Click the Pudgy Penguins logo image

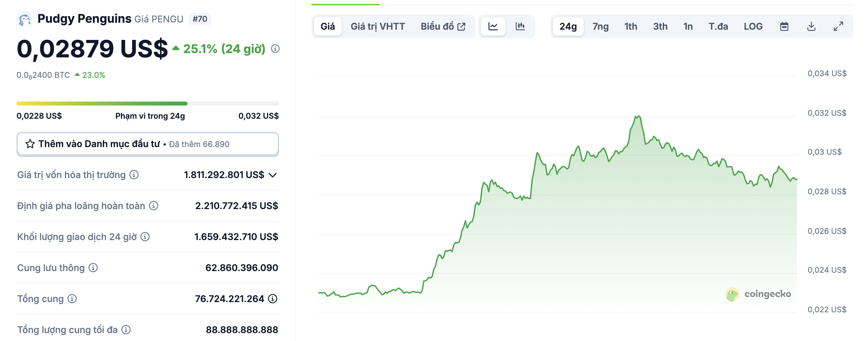point(24,19)
